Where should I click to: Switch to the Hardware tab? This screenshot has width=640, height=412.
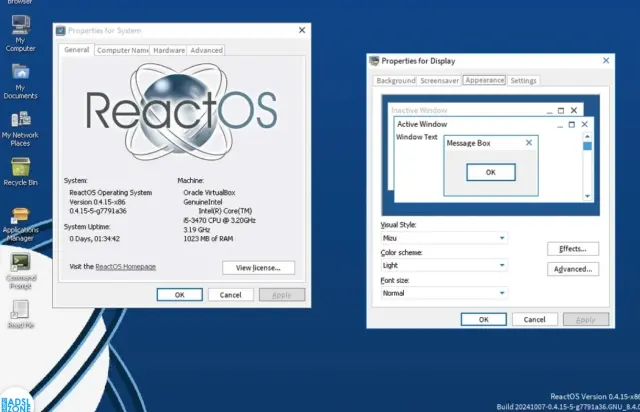pos(168,50)
